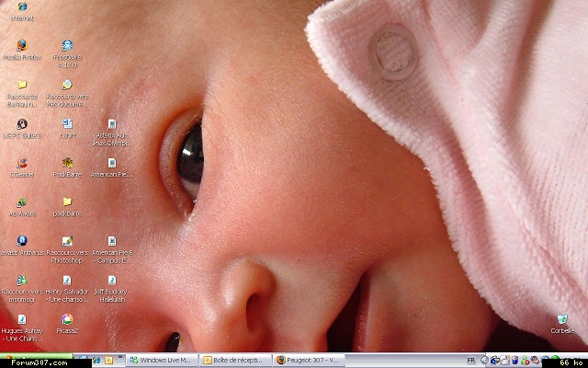
Task: Select the Jeff Buckley - Hallelujah audio file
Action: click(x=111, y=281)
